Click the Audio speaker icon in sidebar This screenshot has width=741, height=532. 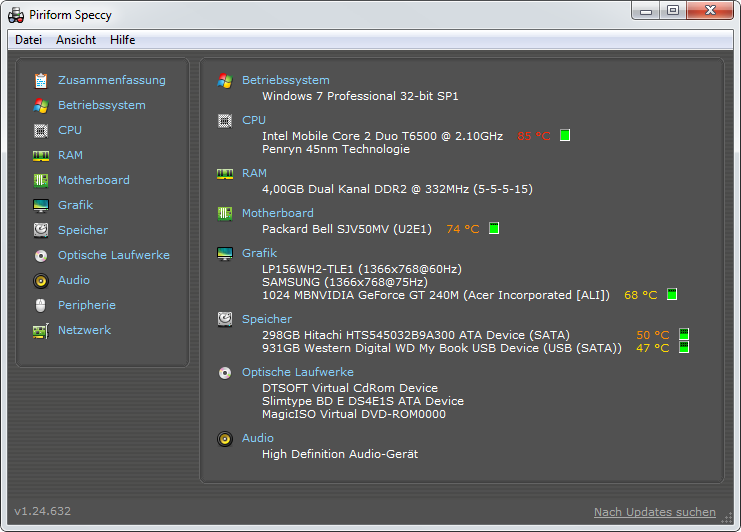[41, 281]
